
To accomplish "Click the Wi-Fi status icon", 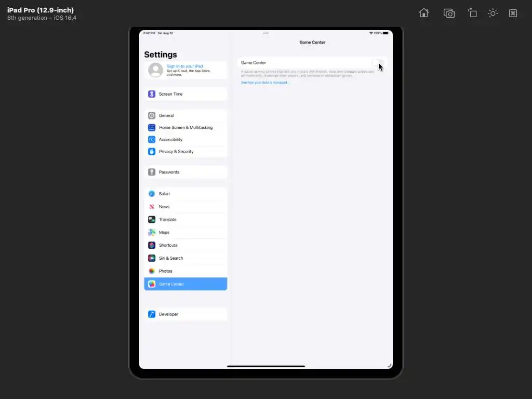I will click(371, 33).
